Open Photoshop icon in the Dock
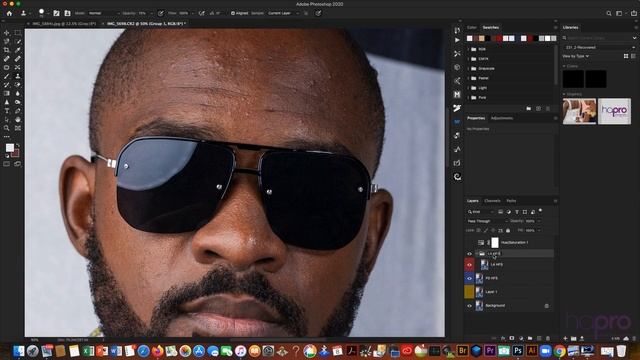This screenshot has width=640, height=360. pos(518,350)
